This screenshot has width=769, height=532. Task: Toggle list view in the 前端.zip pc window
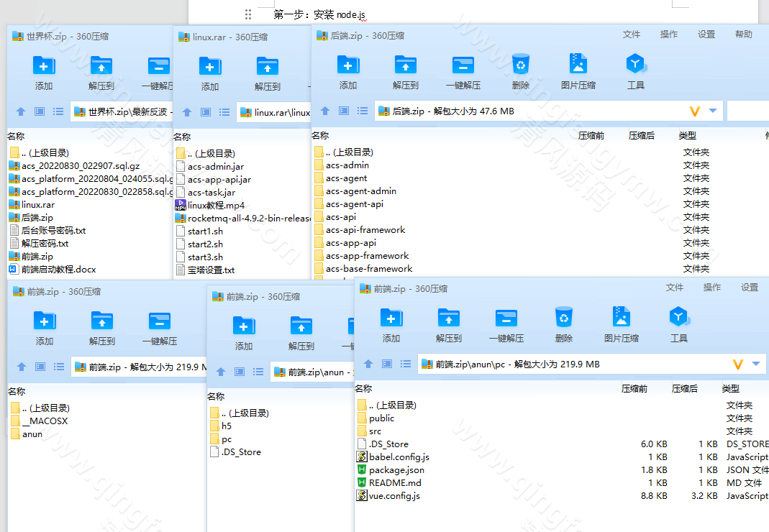click(405, 364)
